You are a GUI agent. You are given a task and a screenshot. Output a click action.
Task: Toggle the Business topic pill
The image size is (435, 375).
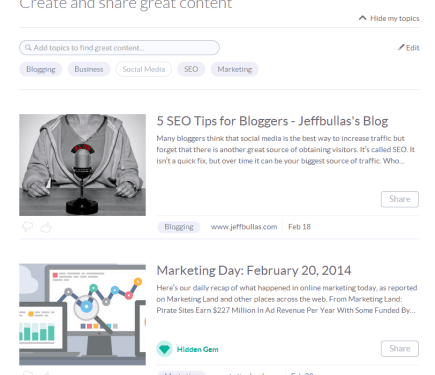coord(89,69)
